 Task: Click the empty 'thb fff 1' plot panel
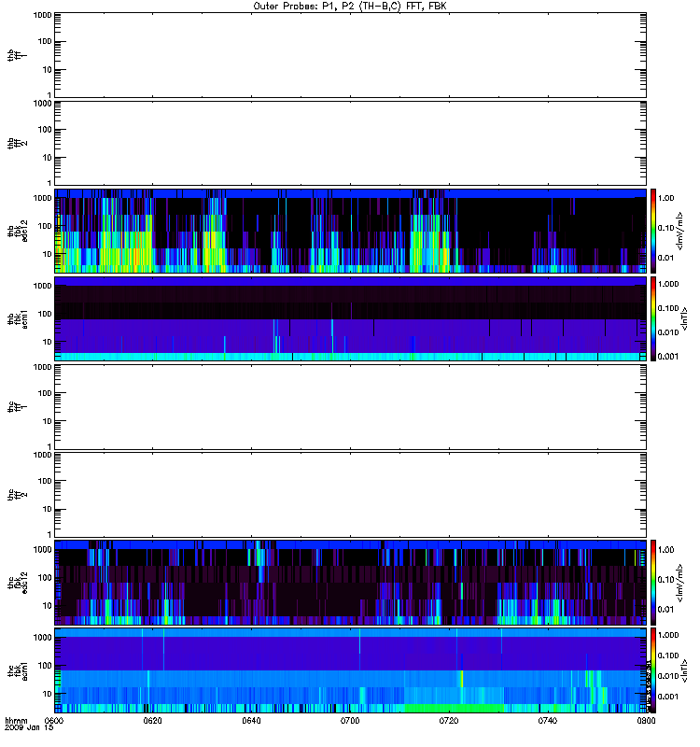pos(351,55)
